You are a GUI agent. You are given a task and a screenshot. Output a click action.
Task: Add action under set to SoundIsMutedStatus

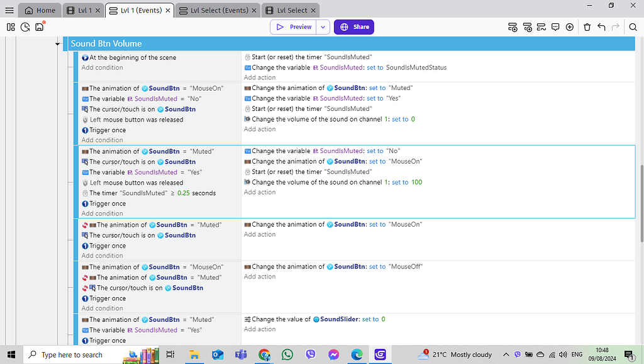point(260,77)
